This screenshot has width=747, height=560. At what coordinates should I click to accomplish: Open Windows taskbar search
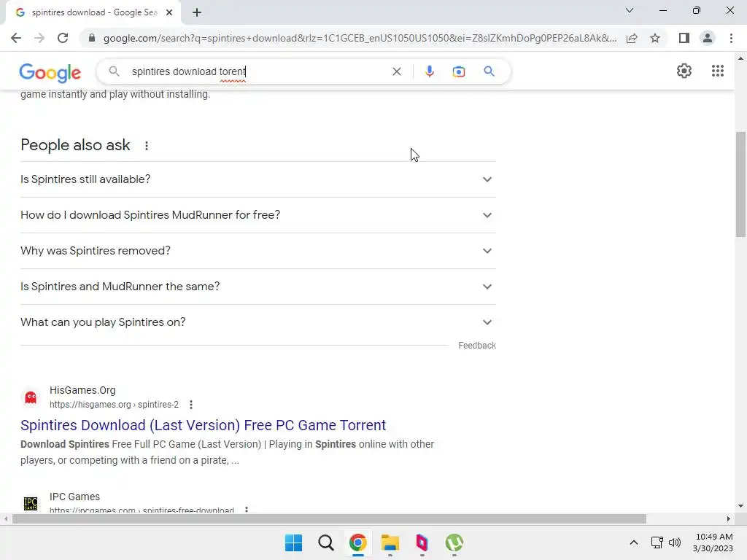point(326,542)
